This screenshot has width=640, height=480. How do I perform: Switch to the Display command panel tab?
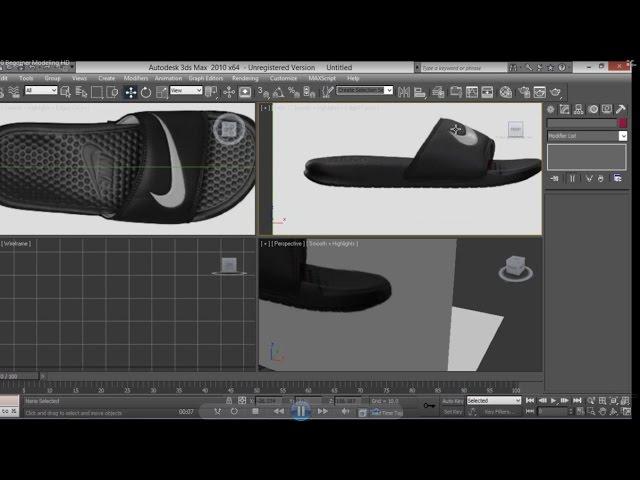coord(607,109)
